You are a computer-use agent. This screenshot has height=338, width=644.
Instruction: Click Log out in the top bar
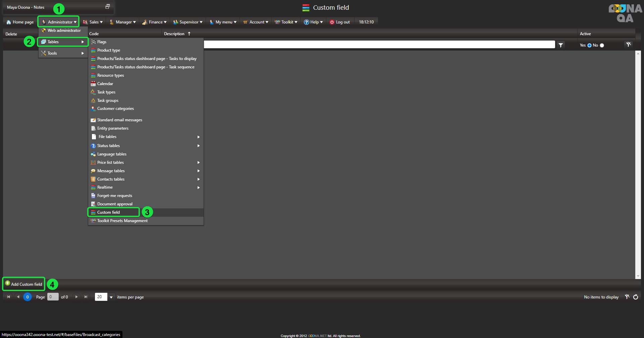tap(340, 22)
